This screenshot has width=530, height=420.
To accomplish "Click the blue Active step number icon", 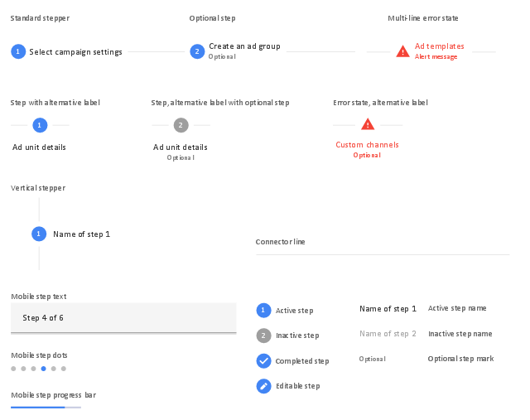I will click(x=263, y=310).
